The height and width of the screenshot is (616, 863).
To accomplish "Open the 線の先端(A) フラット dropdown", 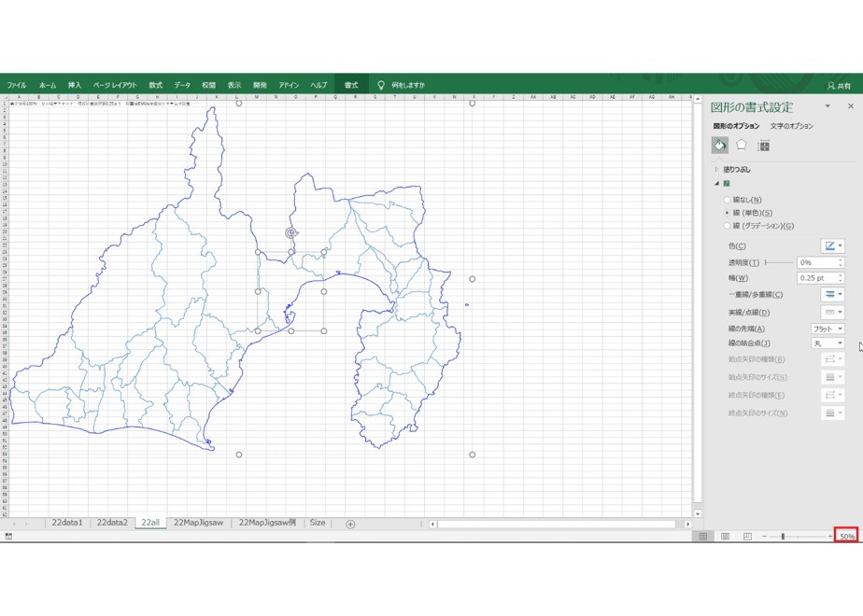I will tap(828, 329).
